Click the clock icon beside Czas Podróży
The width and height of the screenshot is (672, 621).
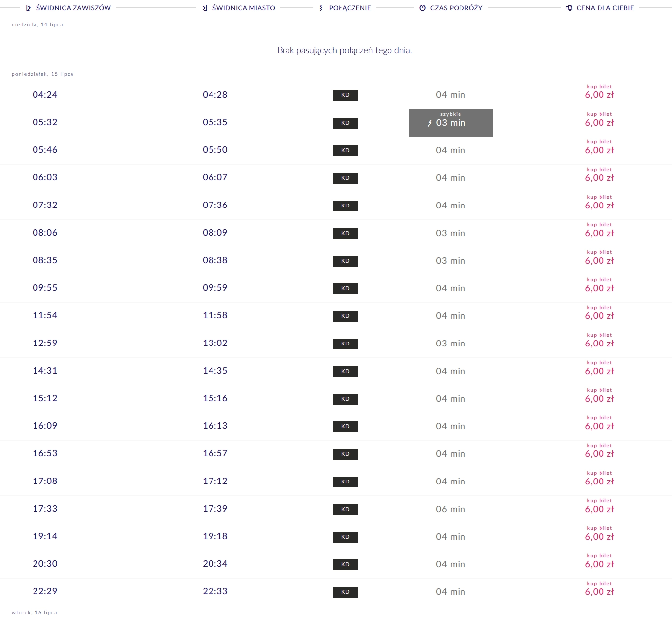pyautogui.click(x=423, y=8)
